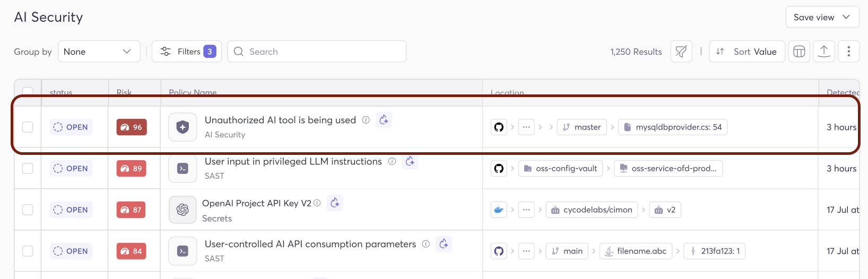
Task: Click the oss-config-vault folder chip
Action: click(x=560, y=169)
